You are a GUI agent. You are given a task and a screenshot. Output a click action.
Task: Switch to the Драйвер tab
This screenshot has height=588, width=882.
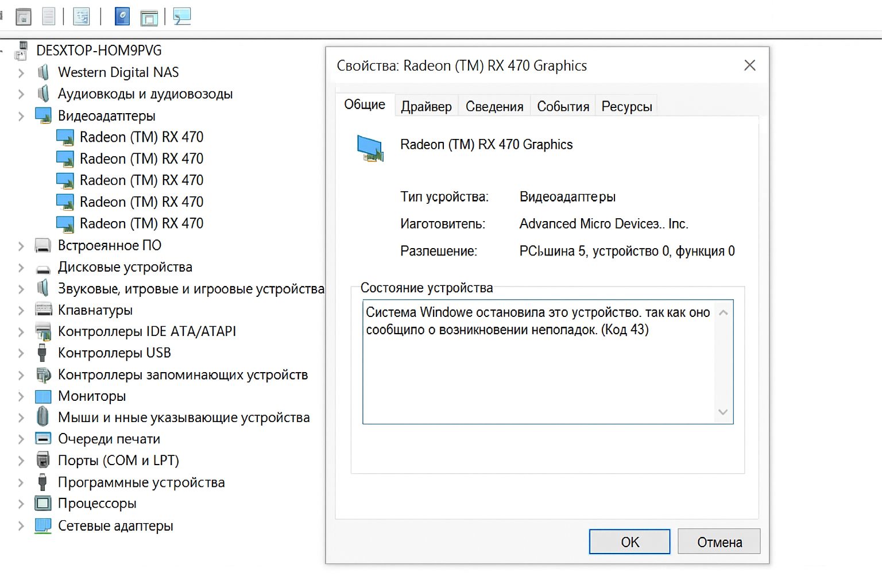[426, 107]
